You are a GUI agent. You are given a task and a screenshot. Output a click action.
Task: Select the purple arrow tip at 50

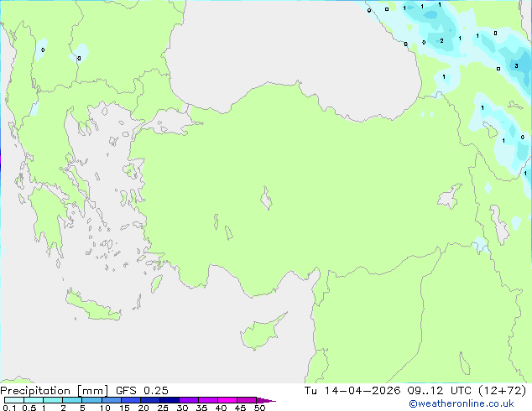[266, 400]
